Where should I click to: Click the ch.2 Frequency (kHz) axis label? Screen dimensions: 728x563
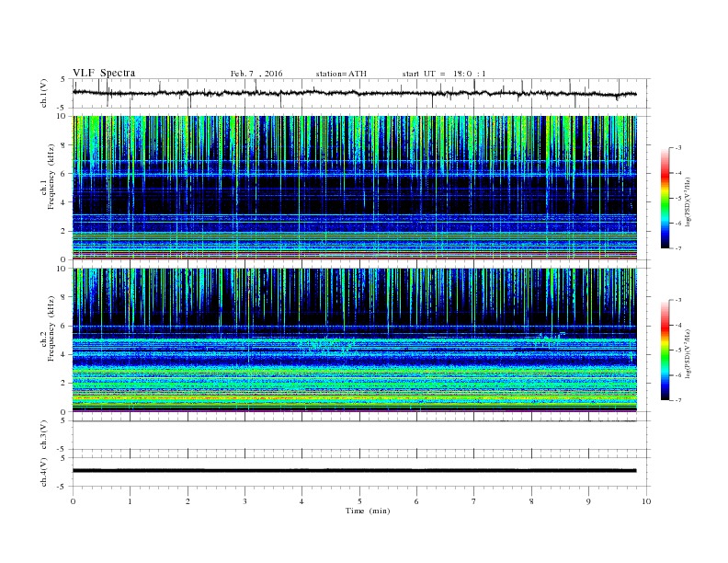(x=48, y=328)
